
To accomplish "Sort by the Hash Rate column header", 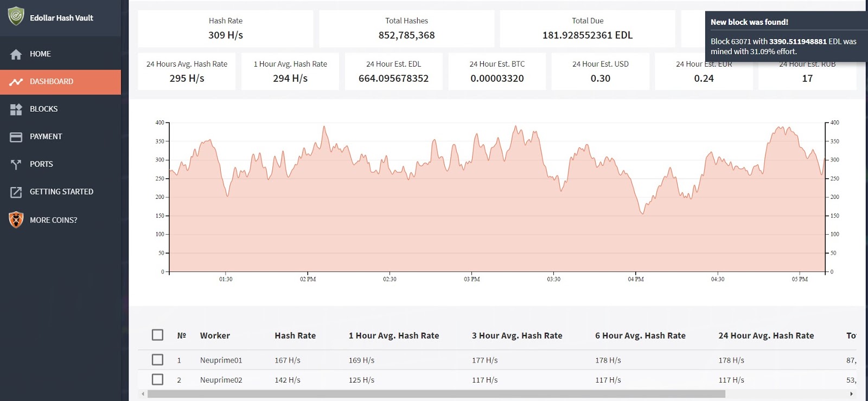I will tap(295, 335).
